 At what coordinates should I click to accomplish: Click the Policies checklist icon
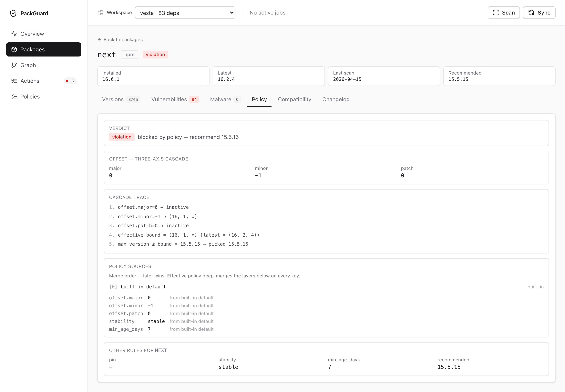pyautogui.click(x=14, y=97)
